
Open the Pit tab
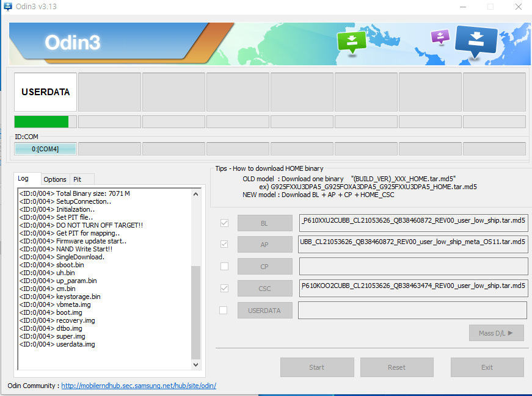78,179
